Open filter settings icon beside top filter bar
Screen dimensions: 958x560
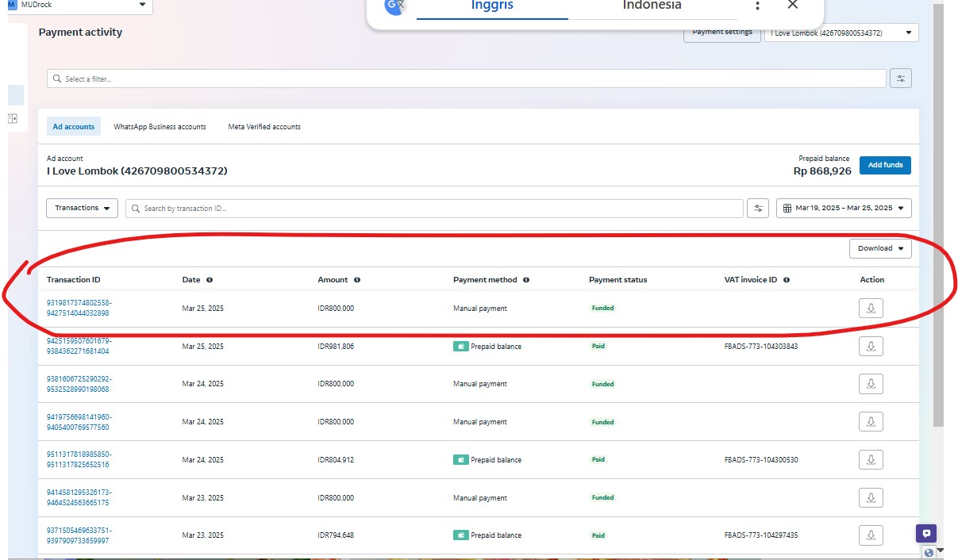pos(901,79)
